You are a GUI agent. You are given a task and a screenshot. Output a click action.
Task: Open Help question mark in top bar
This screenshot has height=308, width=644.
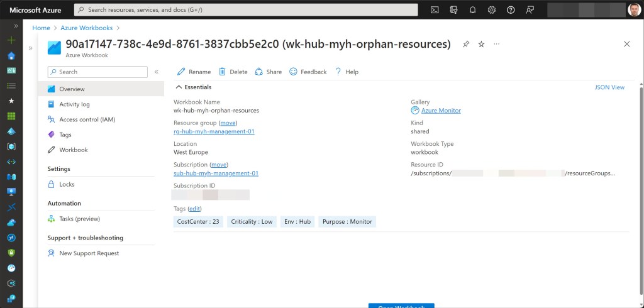[511, 9]
